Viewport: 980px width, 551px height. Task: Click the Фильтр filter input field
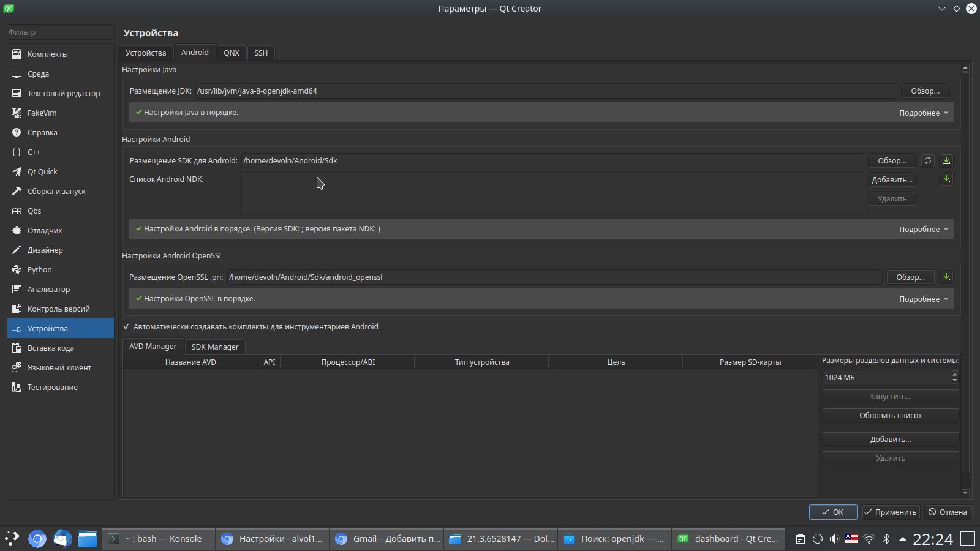[61, 32]
